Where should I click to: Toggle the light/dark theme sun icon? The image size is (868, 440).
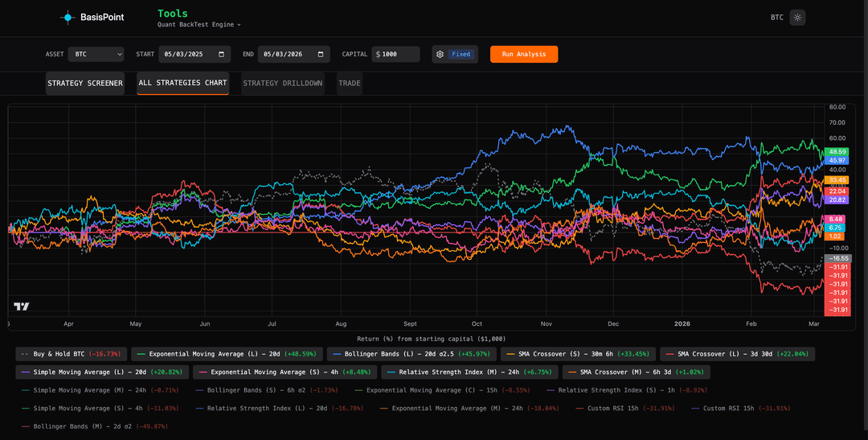pyautogui.click(x=796, y=17)
